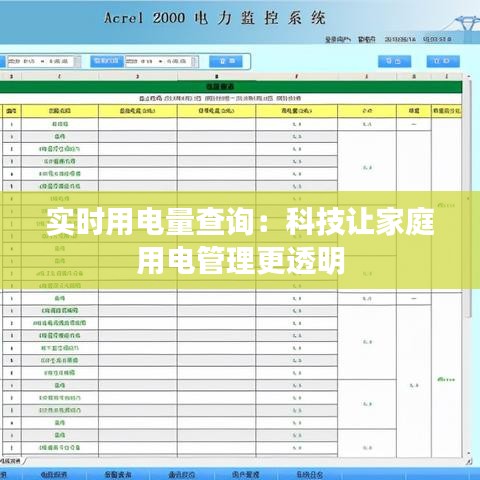The image size is (480, 480).
Task: Open 通讯状态 in bottom navigation bar
Action: 182,475
